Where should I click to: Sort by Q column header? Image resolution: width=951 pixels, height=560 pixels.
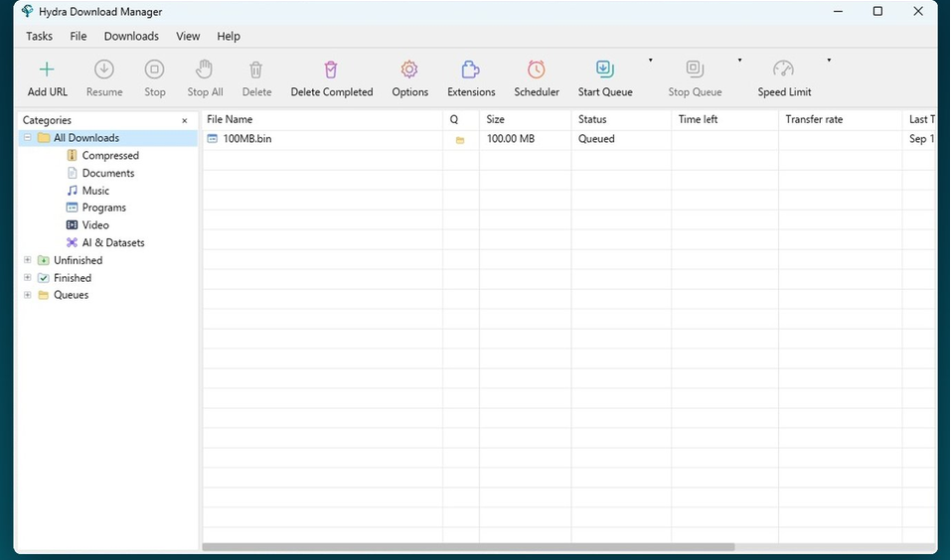point(461,119)
